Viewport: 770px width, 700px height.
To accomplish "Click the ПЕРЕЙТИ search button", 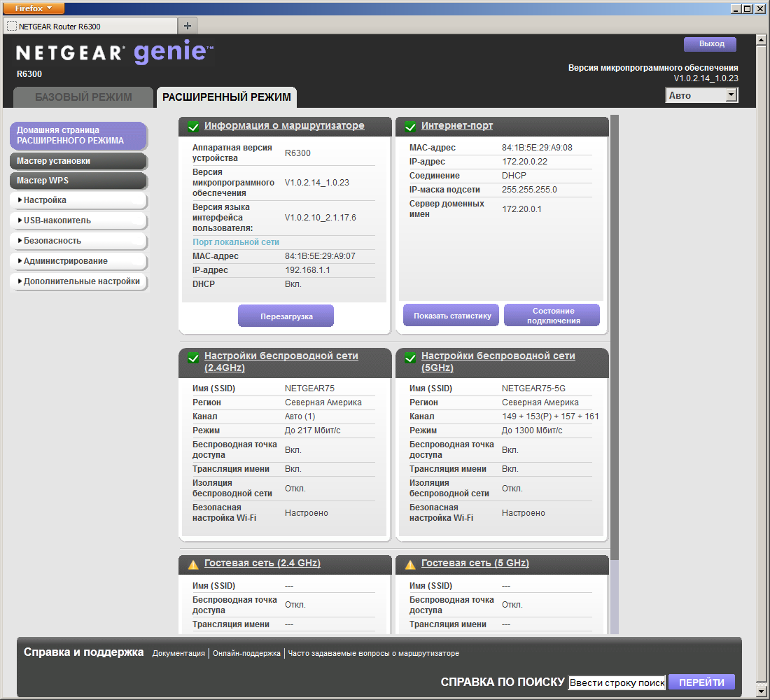I will [x=701, y=682].
